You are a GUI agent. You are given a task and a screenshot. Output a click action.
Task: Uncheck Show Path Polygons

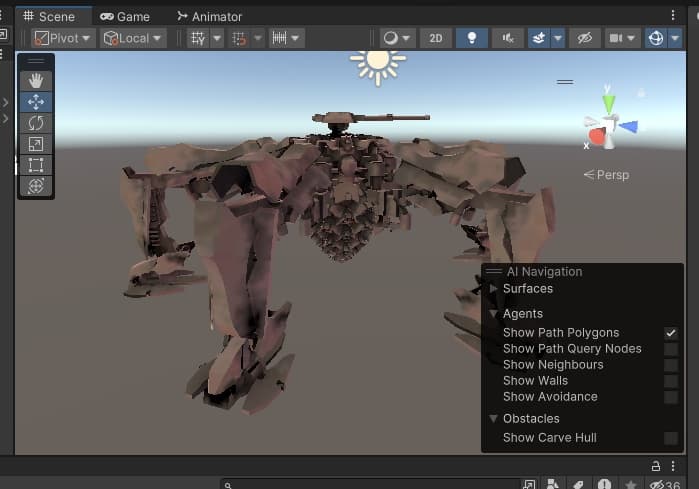670,333
